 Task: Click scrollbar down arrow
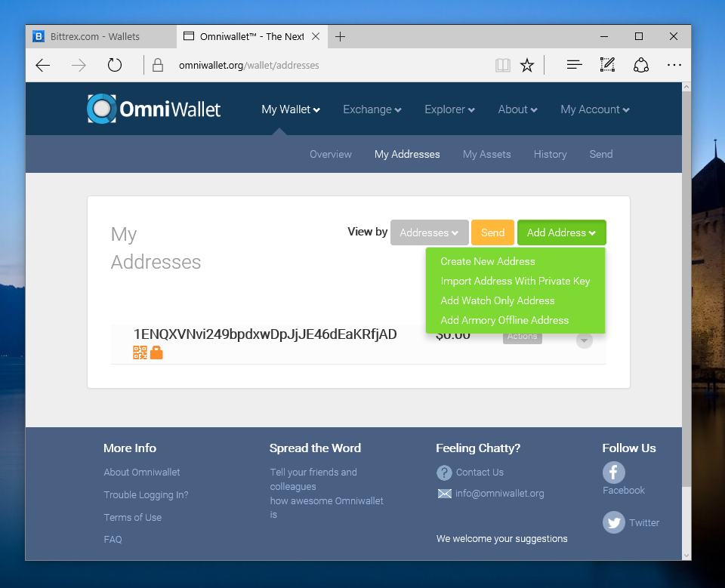(686, 556)
